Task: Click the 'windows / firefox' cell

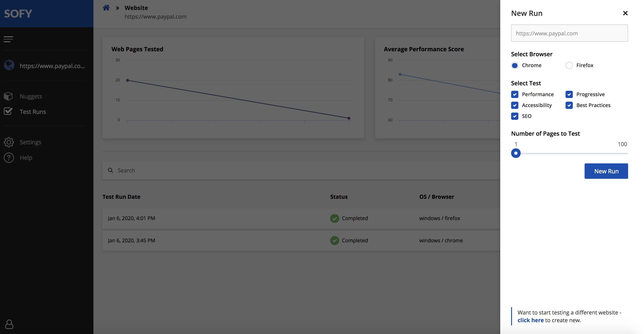Action: 439,218
